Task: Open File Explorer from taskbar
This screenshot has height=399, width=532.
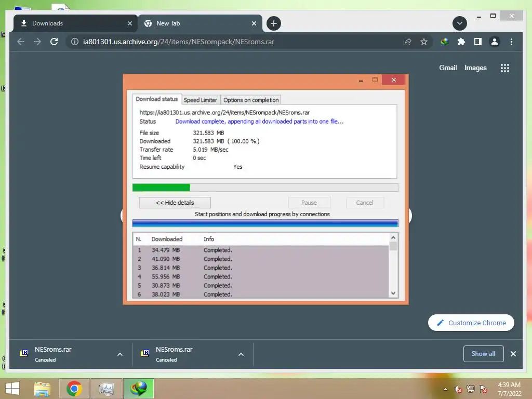Action: (x=43, y=389)
